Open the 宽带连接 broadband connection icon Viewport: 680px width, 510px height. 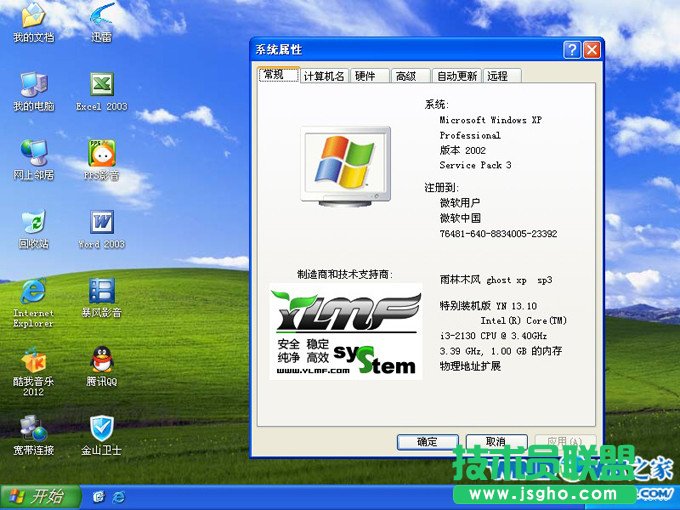(34, 430)
